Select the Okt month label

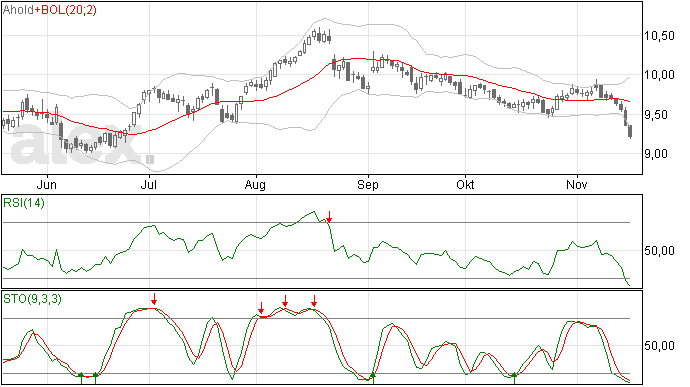pos(465,184)
